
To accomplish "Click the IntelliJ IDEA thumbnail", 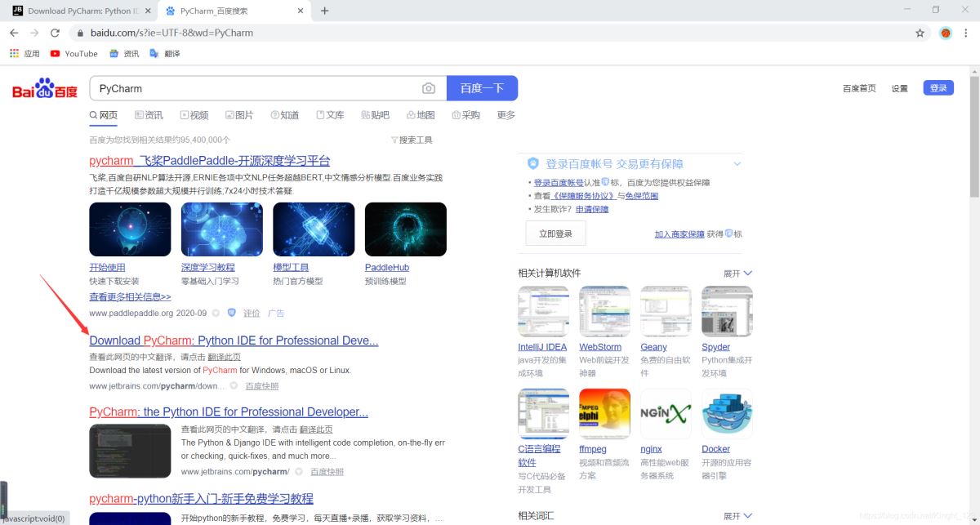I will tap(543, 310).
